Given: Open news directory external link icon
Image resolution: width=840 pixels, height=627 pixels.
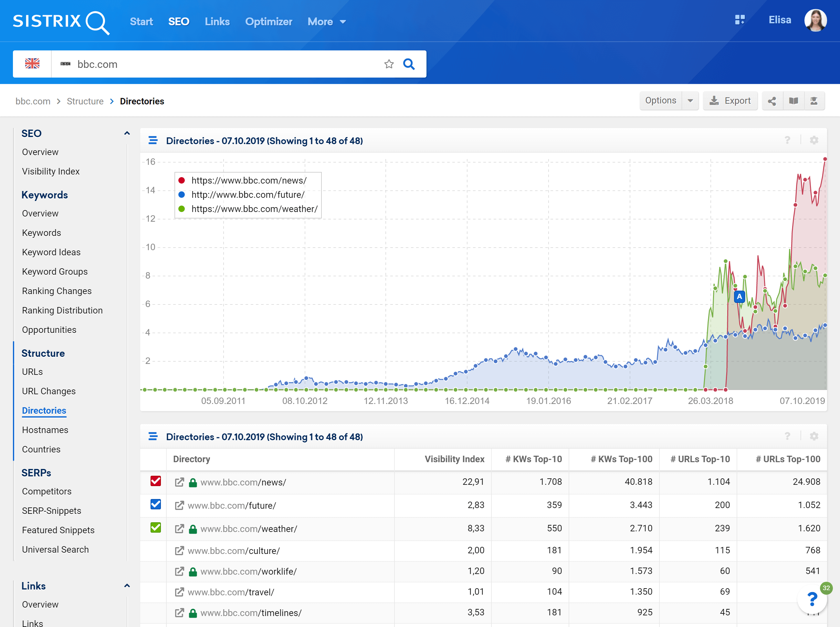Looking at the screenshot, I should coord(179,482).
